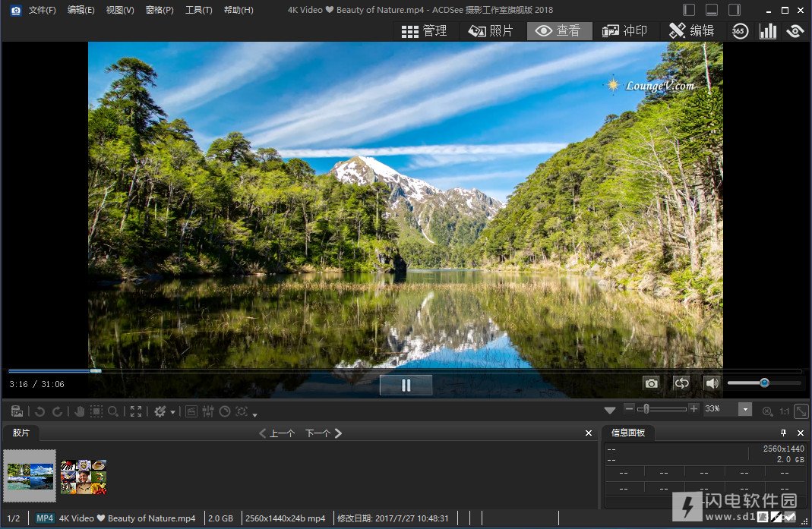The height and width of the screenshot is (529, 812).
Task: Click the volume slider handle
Action: coord(764,383)
